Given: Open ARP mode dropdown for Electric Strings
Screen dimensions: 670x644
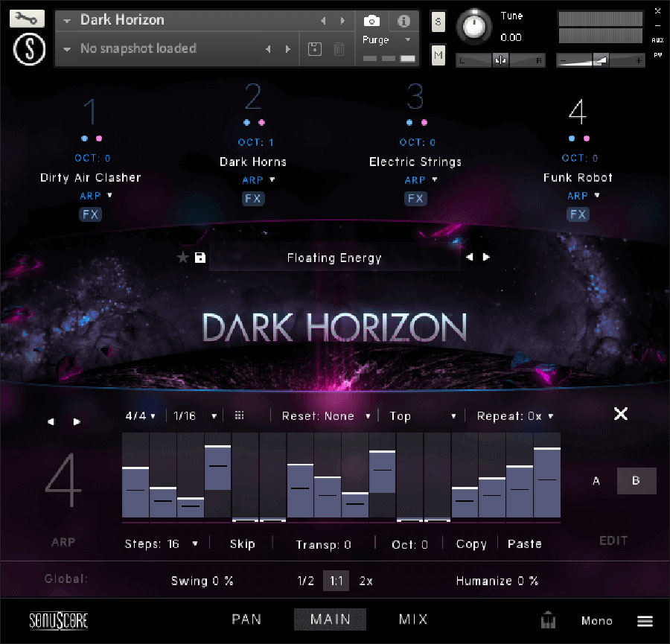Looking at the screenshot, I should point(435,179).
